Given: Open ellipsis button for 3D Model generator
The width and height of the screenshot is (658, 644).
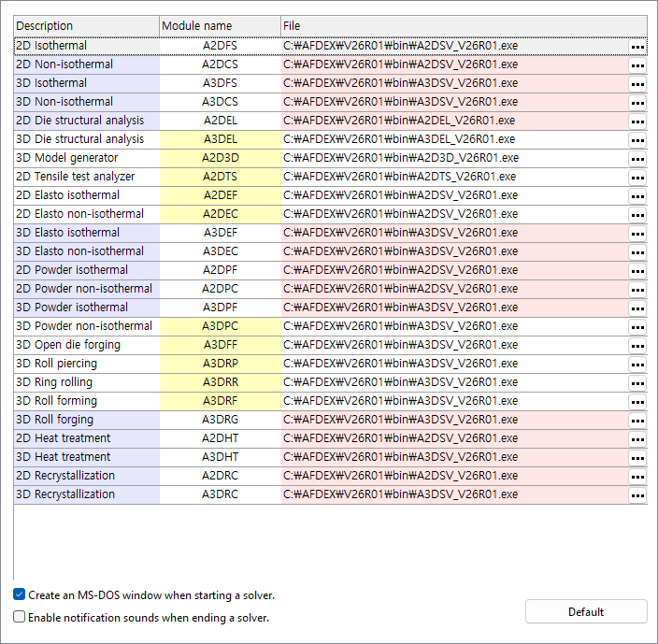Looking at the screenshot, I should 637,159.
